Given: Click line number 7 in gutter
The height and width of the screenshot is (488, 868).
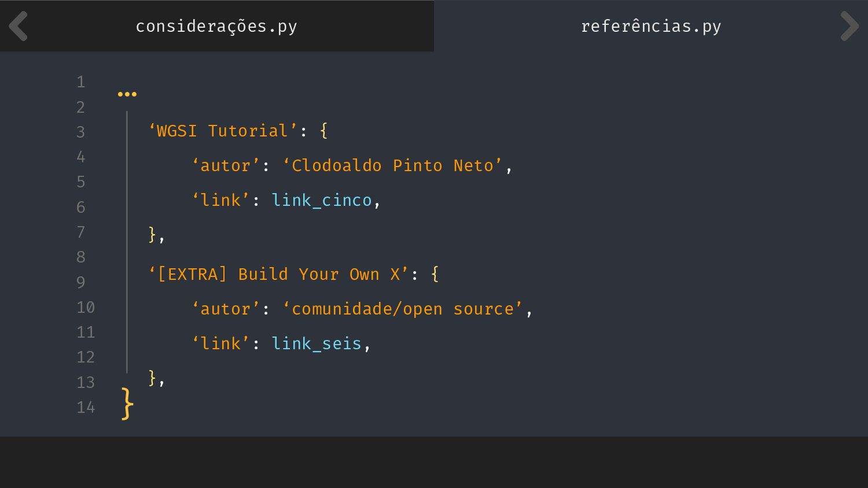Looking at the screenshot, I should 81,232.
